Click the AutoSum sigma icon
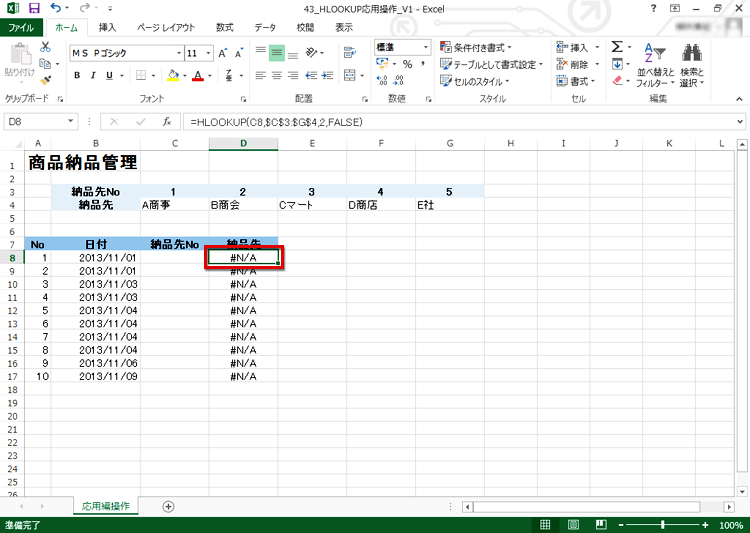This screenshot has width=750, height=533. pyautogui.click(x=617, y=47)
